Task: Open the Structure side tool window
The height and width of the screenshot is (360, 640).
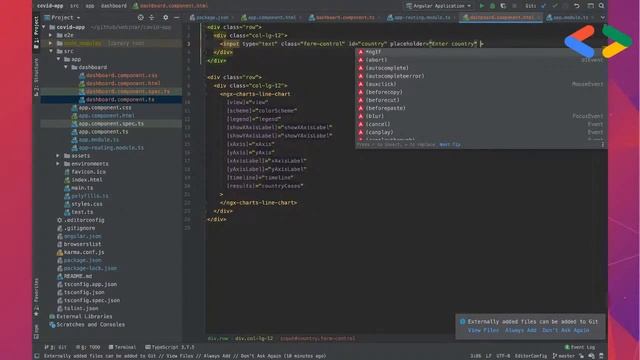Action: pos(36,76)
